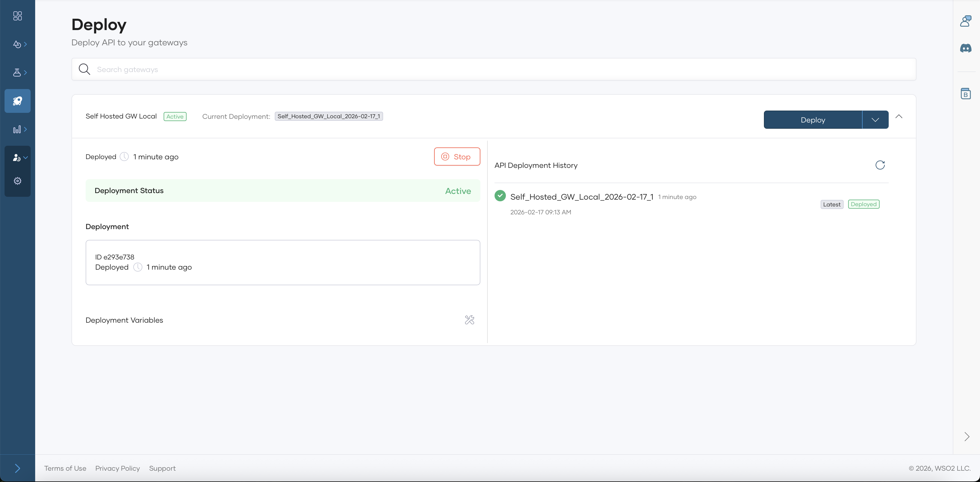Refresh the API Deployment History

point(880,165)
